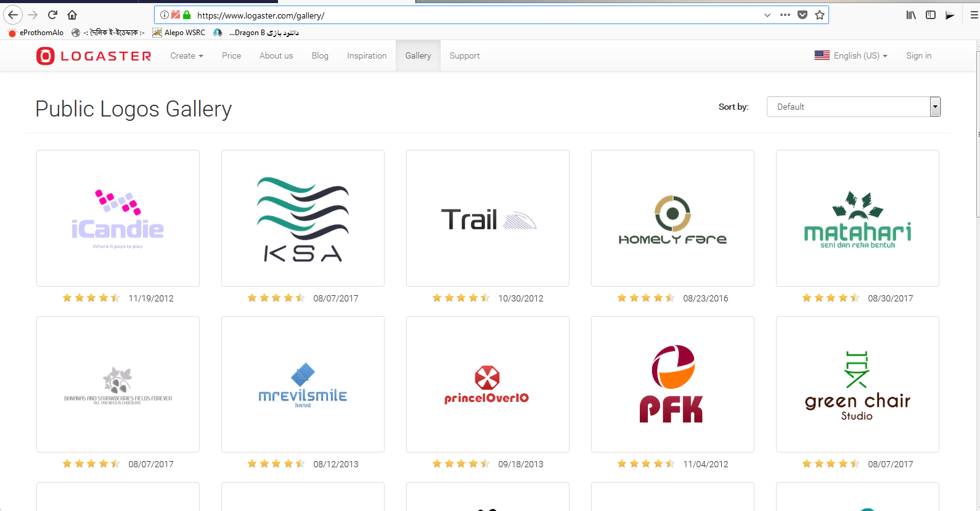The image size is (980, 511).
Task: Show site information icon in address bar
Action: pyautogui.click(x=165, y=15)
